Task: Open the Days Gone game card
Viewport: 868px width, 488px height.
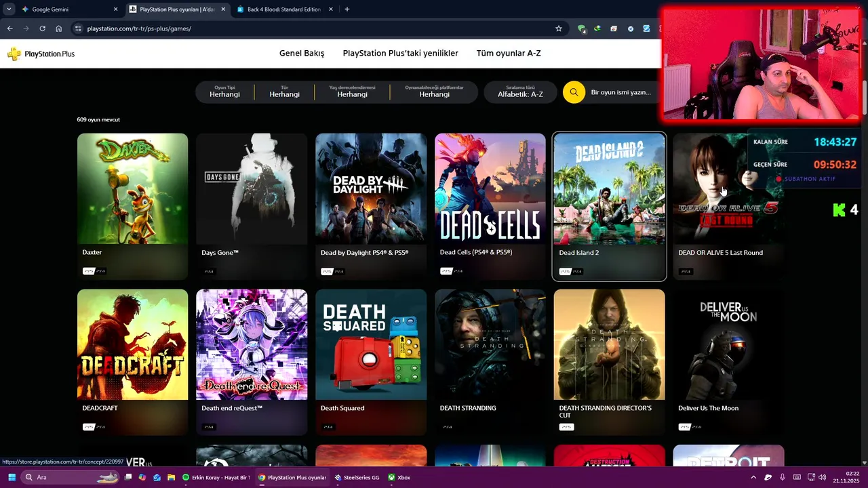Action: (252, 207)
